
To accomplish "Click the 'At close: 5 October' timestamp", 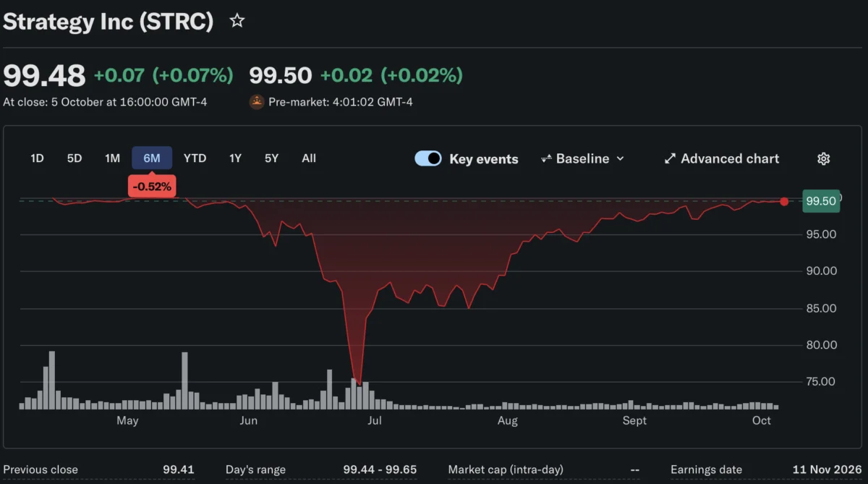I will click(105, 102).
